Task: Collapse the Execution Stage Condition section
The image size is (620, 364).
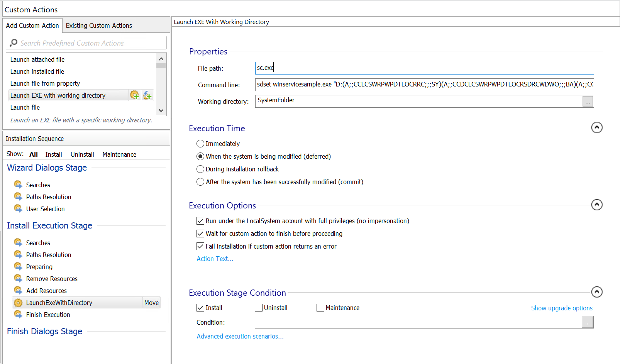Action: 597,292
